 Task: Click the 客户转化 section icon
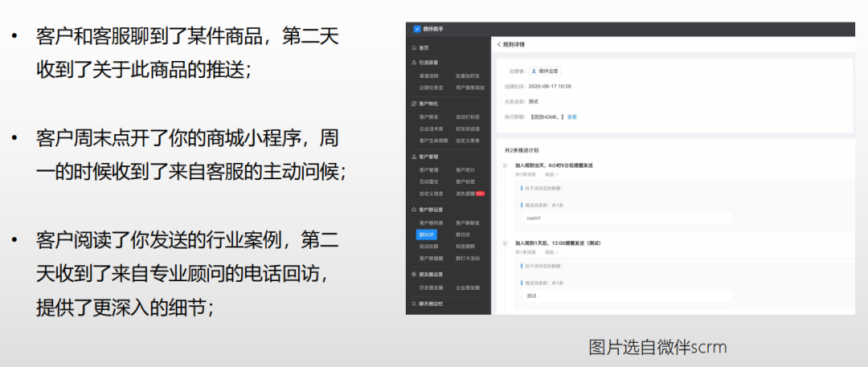414,104
